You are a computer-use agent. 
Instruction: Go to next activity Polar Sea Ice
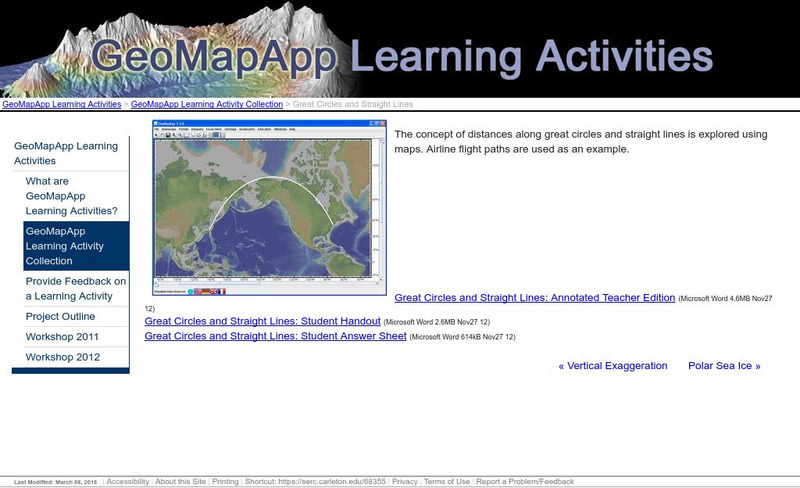(724, 365)
